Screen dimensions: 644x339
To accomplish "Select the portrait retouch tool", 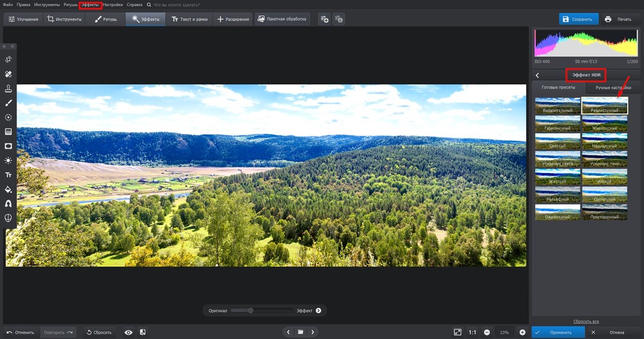I will click(x=8, y=203).
